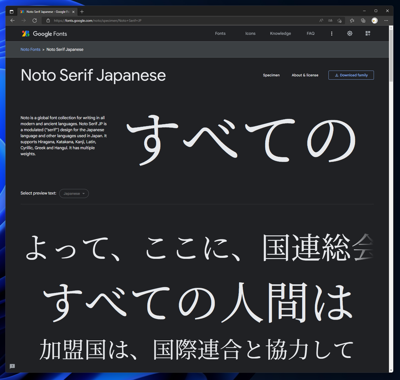Click the feedback icon at the bottom-left of the page
The height and width of the screenshot is (380, 400).
(12, 366)
